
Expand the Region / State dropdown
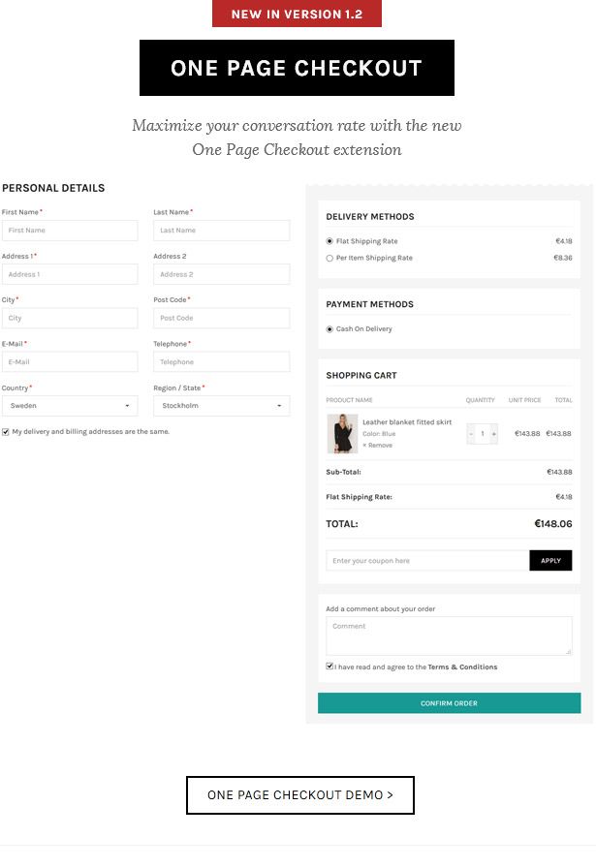221,406
